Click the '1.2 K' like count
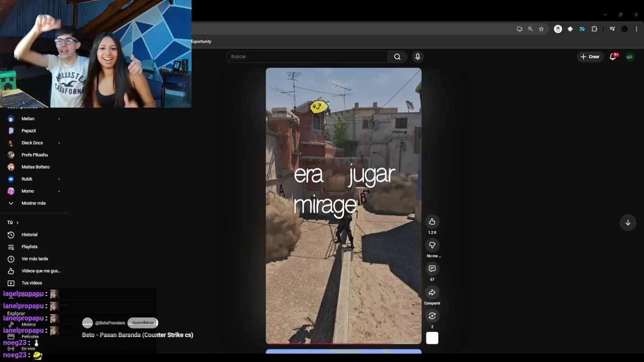The image size is (644, 362). [x=432, y=233]
